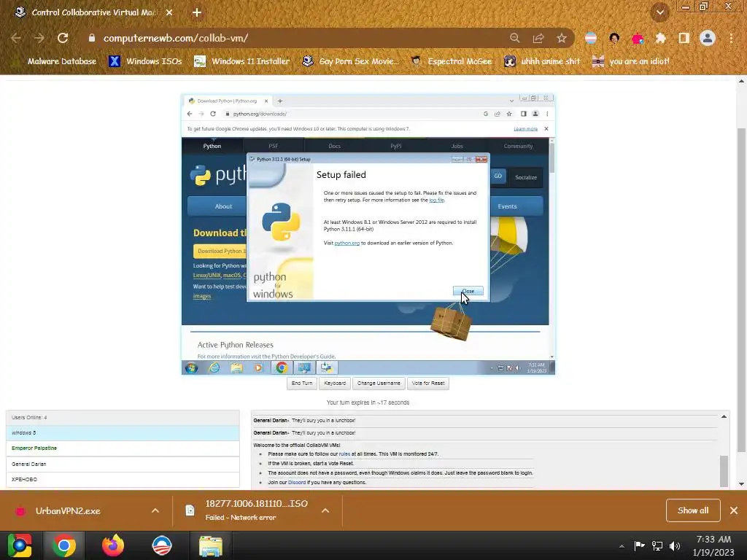
Task: Close the Control Collaborative Virtual Machine tab
Action: click(169, 12)
